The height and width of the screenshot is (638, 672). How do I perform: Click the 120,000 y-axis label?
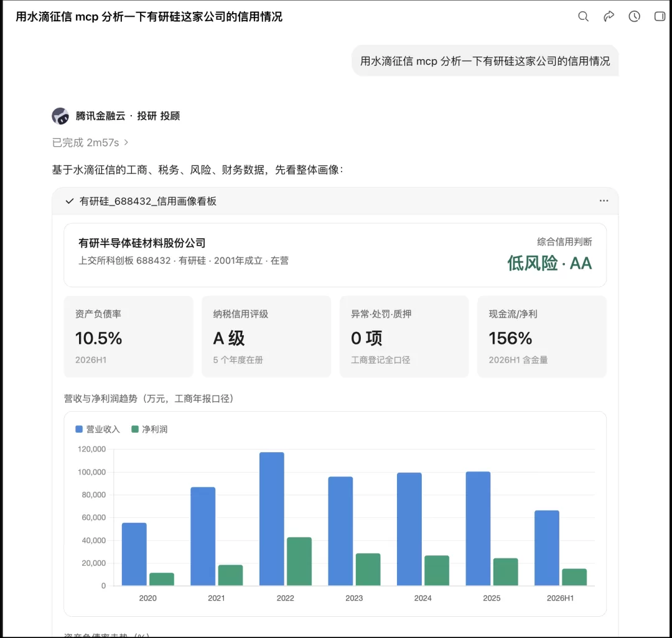click(x=91, y=449)
